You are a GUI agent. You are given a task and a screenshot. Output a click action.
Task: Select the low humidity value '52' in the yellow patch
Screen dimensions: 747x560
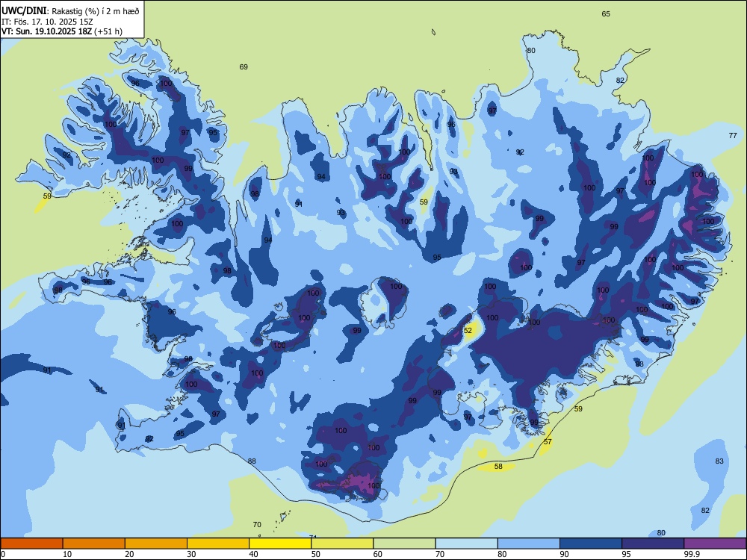point(468,331)
